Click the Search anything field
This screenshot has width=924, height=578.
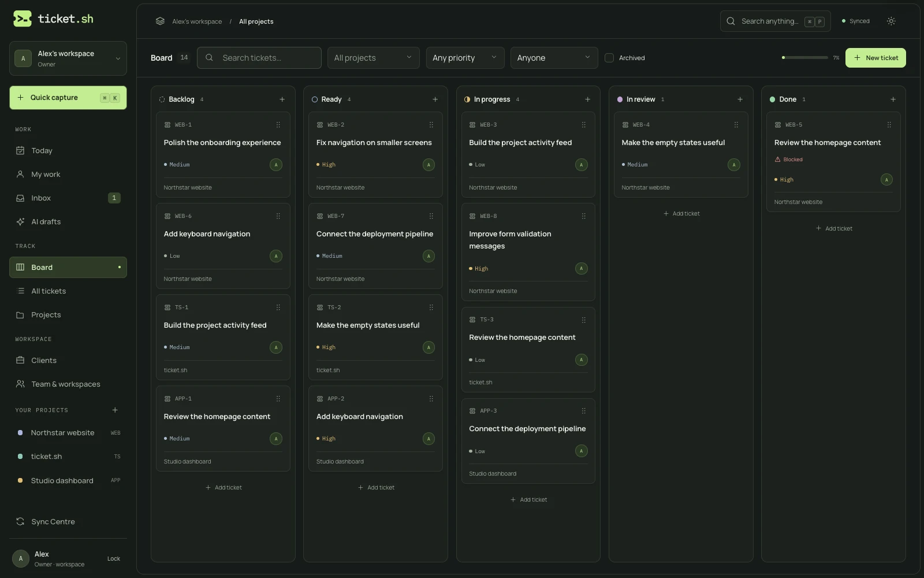pos(776,21)
